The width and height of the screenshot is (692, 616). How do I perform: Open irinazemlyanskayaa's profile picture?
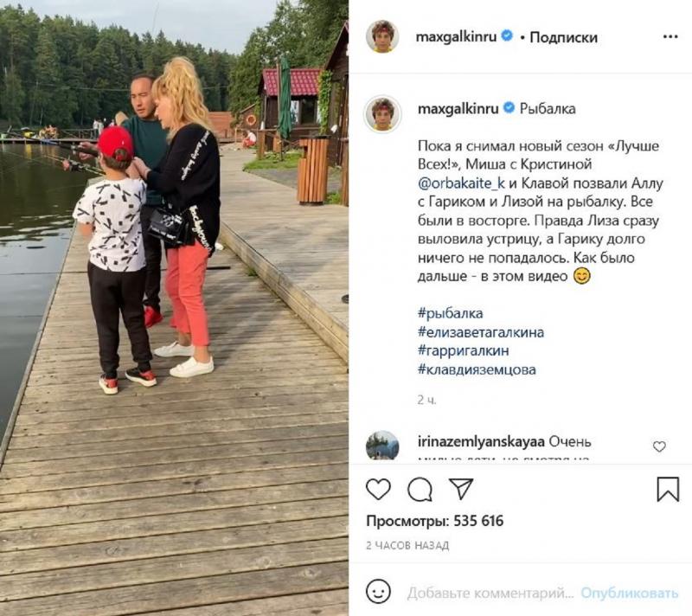(382, 446)
